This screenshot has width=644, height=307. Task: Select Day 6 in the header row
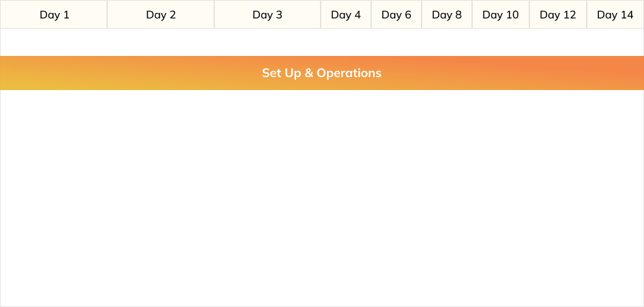click(x=396, y=14)
